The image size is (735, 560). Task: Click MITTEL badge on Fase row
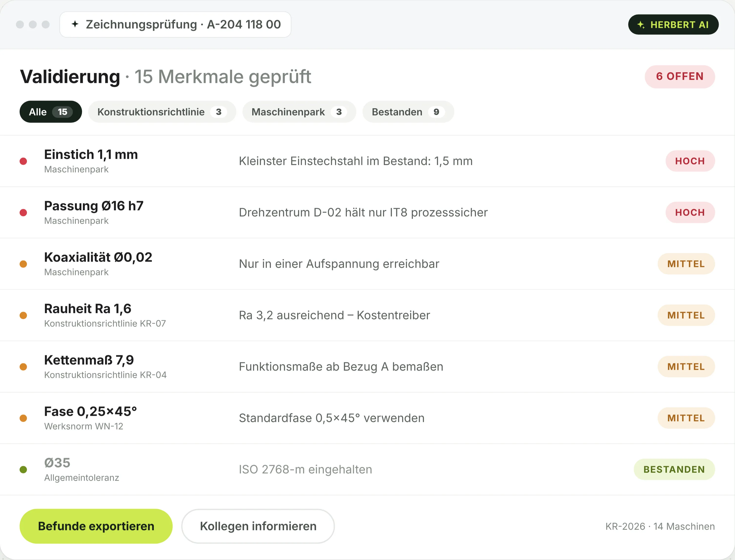coord(686,418)
